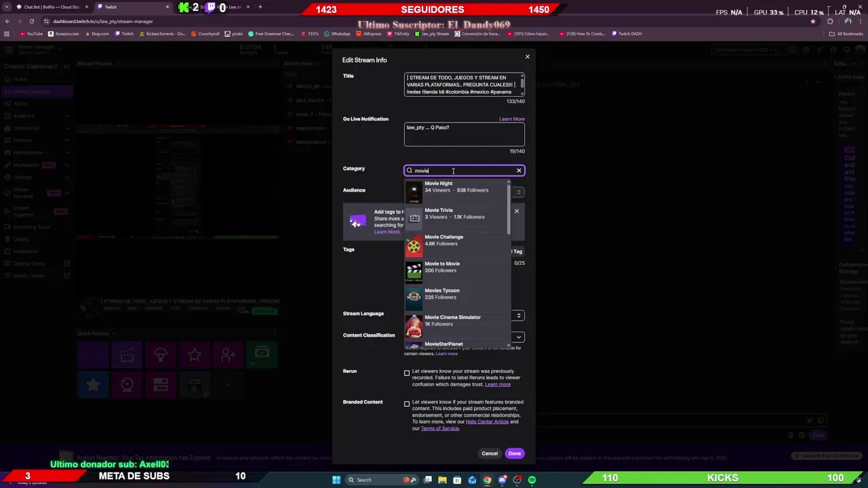Open Learn more link in Rerun description
The image size is (868, 488).
[x=498, y=384]
